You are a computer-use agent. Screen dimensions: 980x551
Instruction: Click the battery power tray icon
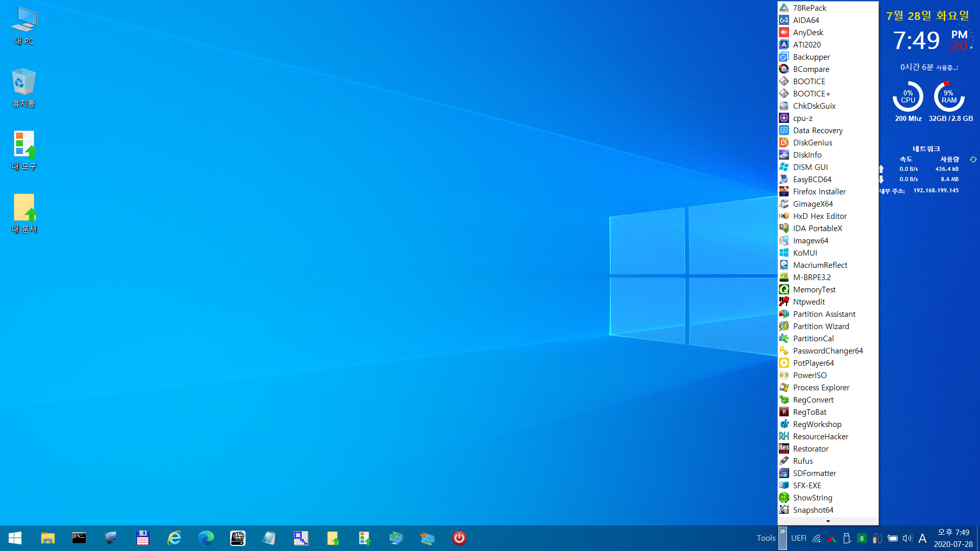[x=892, y=538]
